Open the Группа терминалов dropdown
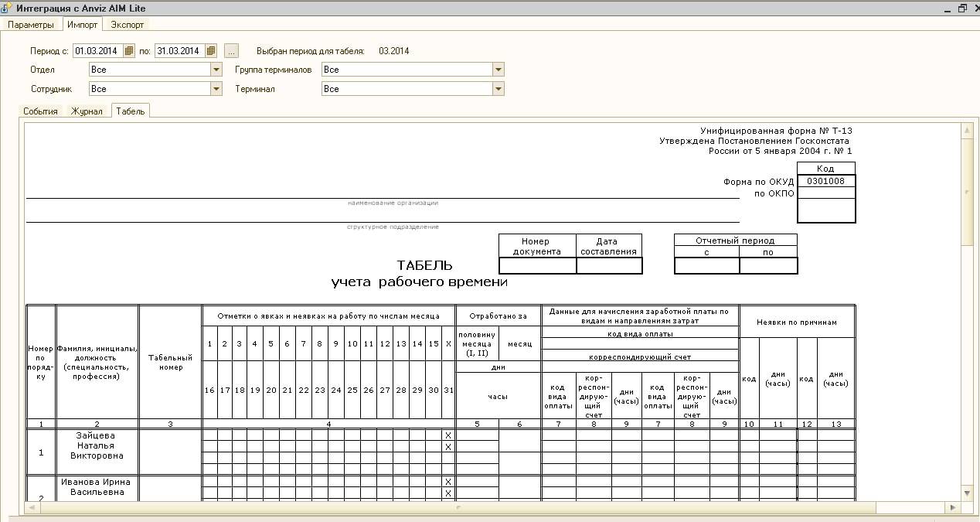 499,70
